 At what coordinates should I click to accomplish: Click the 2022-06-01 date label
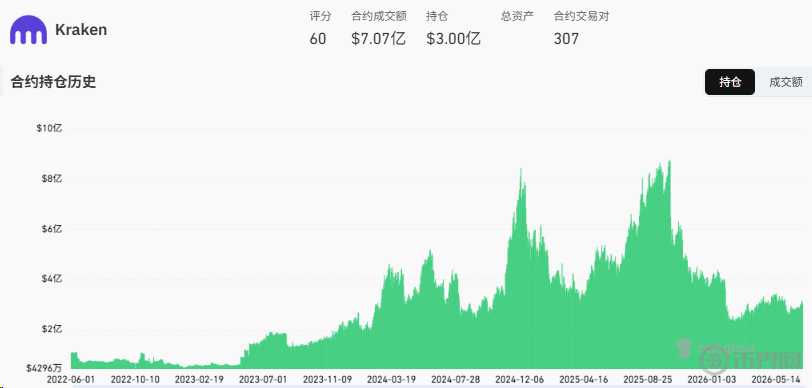(x=70, y=379)
